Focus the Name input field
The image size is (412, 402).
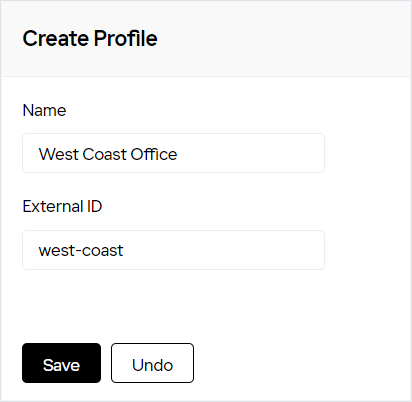point(173,153)
